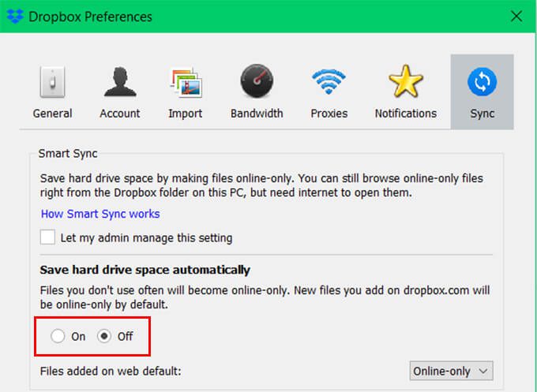The width and height of the screenshot is (537, 392).
Task: Select the Off radio button
Action: coord(104,336)
